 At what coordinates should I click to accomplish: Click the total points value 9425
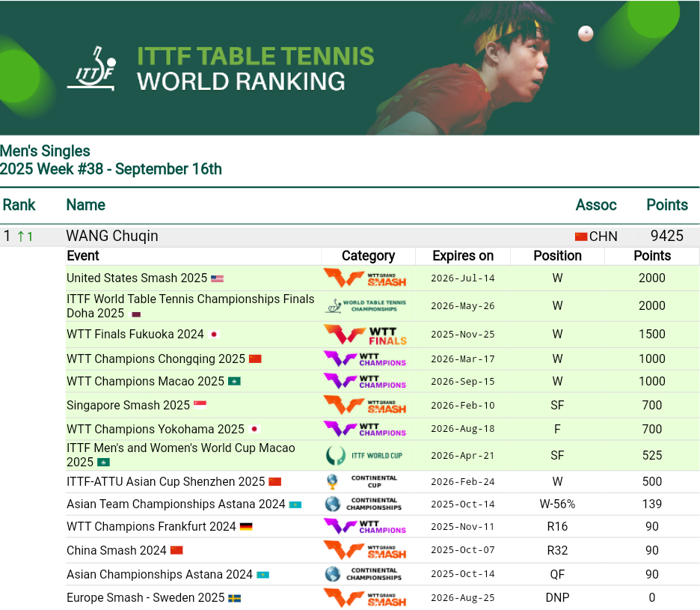tap(666, 236)
